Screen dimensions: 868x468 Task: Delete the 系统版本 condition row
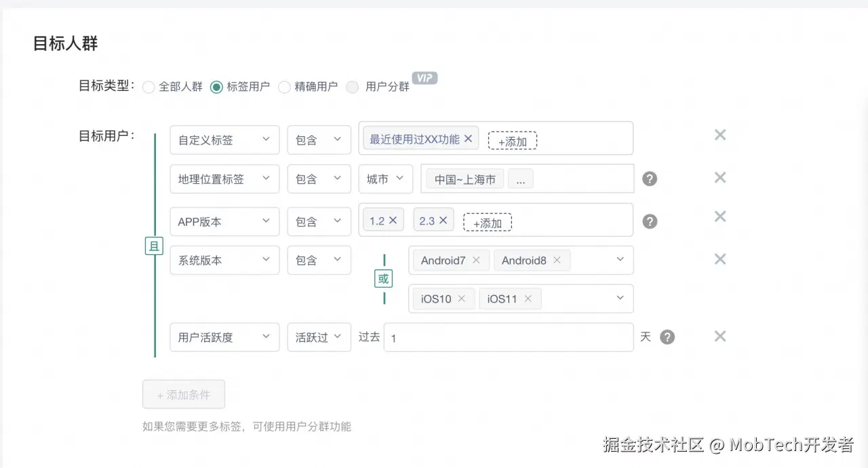(720, 259)
